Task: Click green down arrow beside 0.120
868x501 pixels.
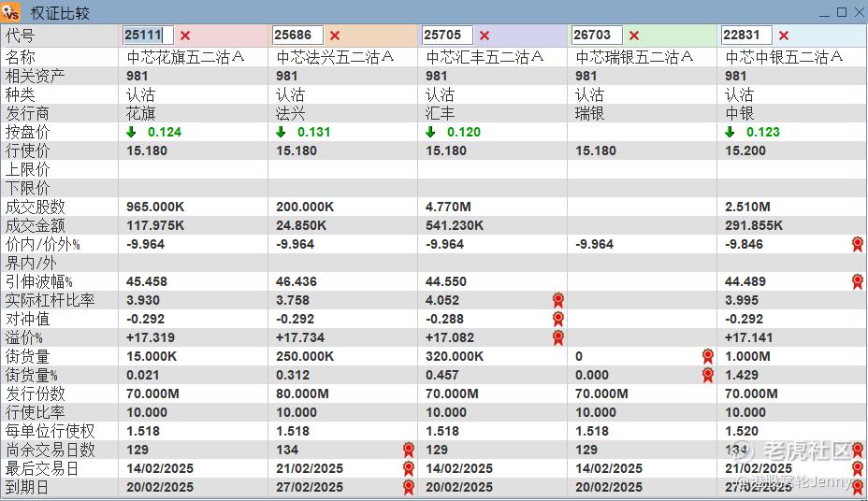Action: click(x=430, y=132)
